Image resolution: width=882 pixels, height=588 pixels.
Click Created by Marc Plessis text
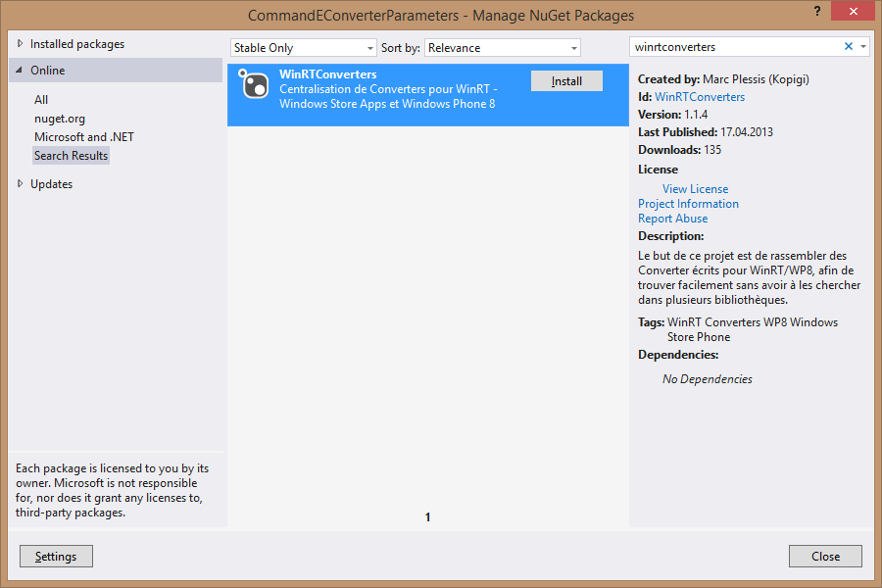click(723, 79)
